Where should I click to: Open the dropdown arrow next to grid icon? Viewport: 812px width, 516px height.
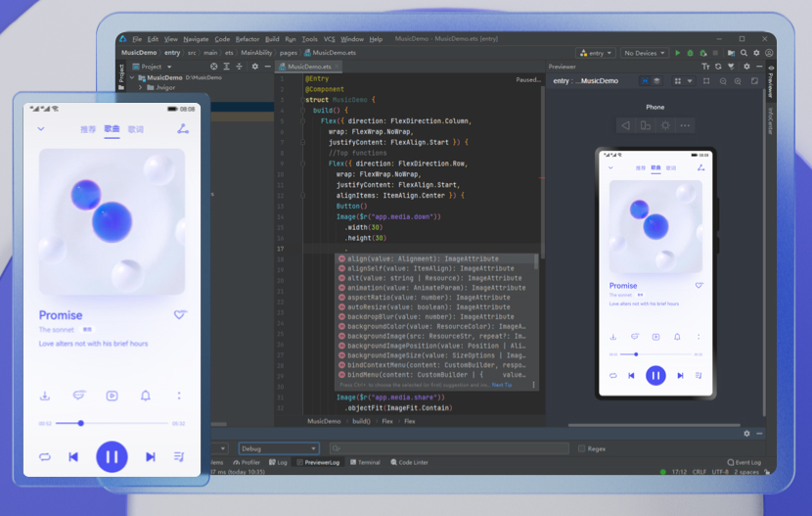coord(690,81)
